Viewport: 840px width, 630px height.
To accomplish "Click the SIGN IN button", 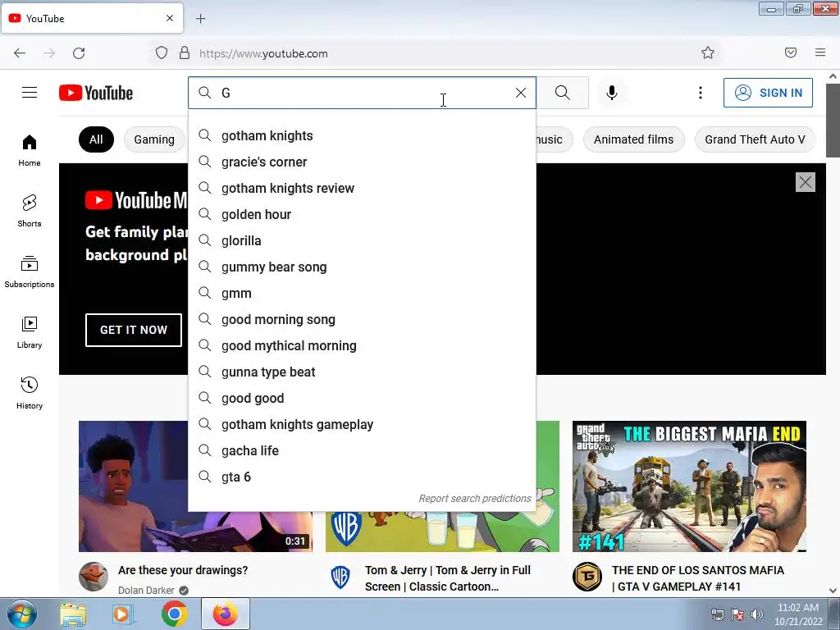I will point(768,93).
